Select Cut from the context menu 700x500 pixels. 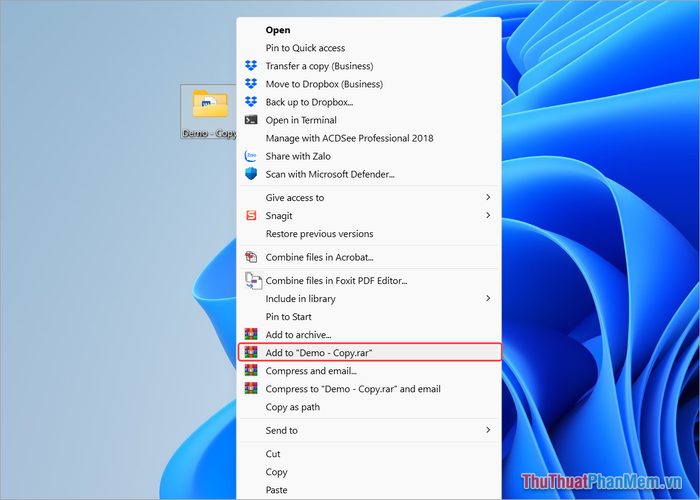[x=369, y=454]
